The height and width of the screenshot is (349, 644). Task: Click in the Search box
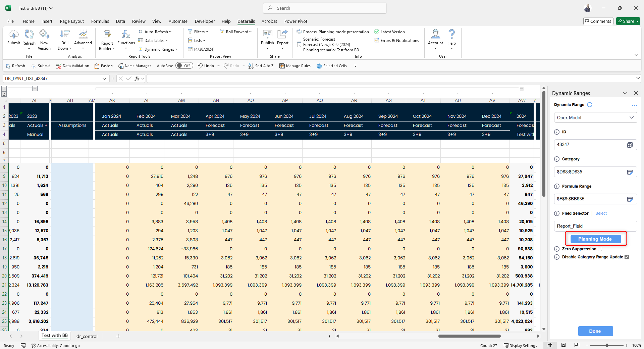click(x=325, y=8)
